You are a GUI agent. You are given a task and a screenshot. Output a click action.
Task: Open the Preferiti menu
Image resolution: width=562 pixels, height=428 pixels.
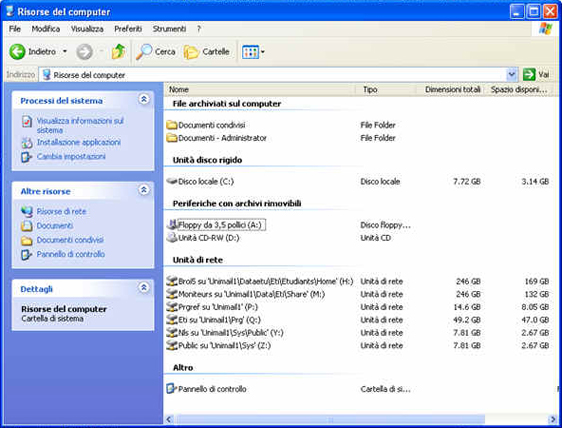click(128, 29)
